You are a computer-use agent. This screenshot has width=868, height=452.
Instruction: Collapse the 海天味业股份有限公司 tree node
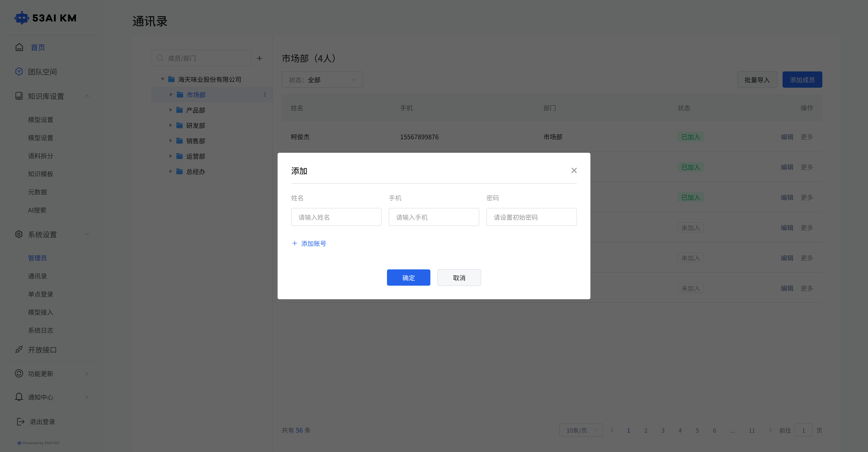[x=163, y=79]
